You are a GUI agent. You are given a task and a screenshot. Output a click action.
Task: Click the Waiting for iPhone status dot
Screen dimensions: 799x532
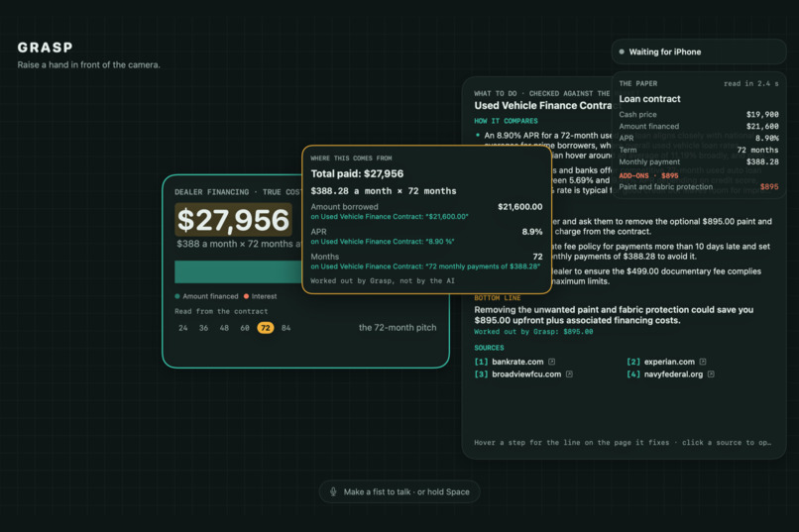click(x=622, y=52)
